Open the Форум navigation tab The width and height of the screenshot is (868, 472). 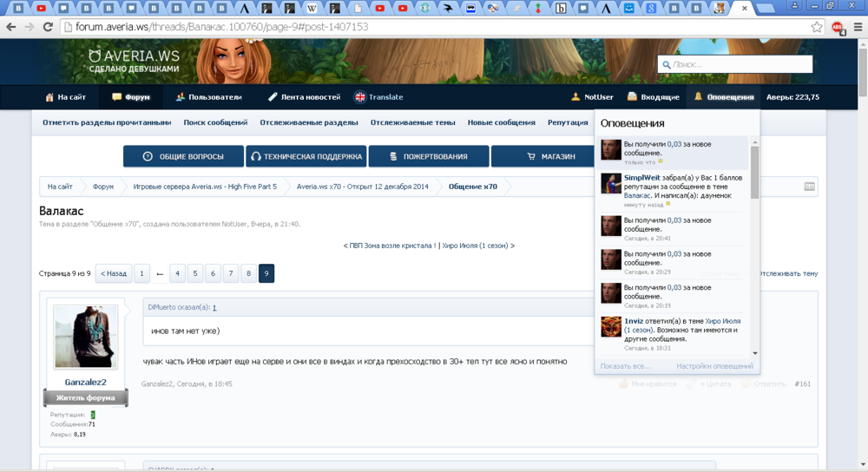130,97
